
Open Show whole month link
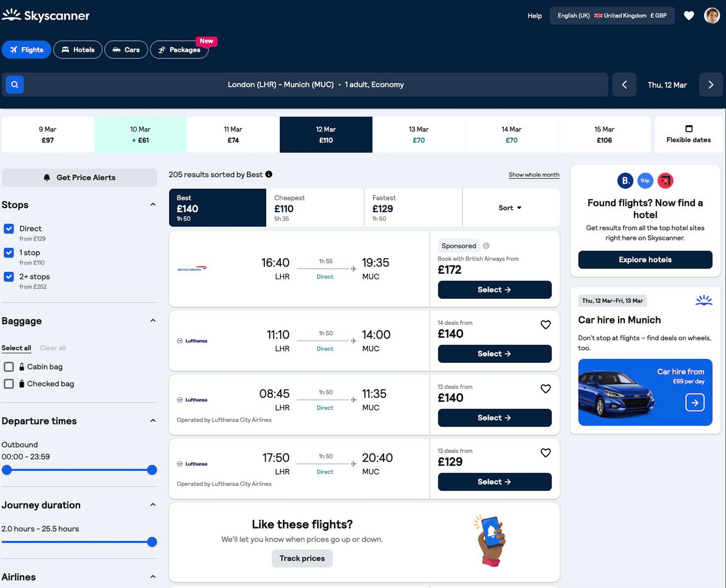(534, 174)
